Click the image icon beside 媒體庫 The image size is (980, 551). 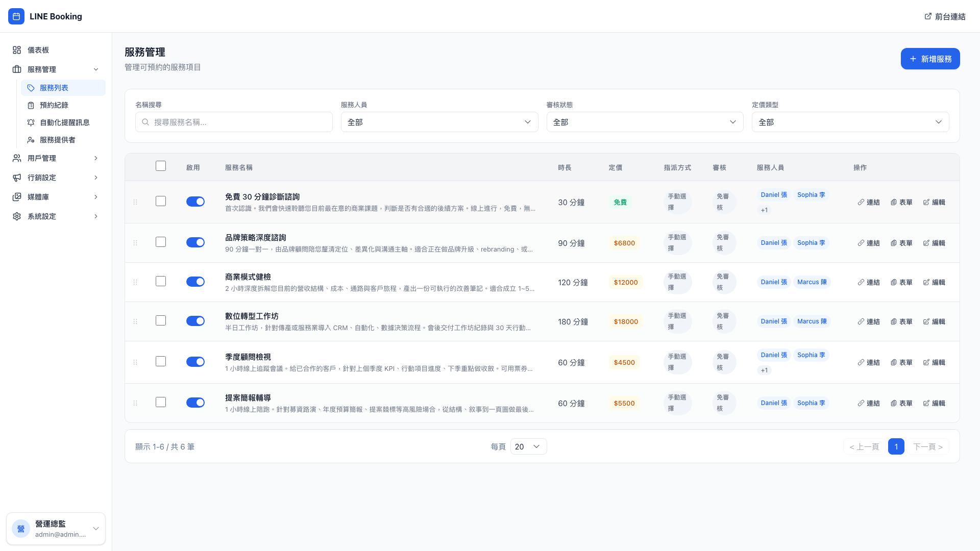point(17,197)
